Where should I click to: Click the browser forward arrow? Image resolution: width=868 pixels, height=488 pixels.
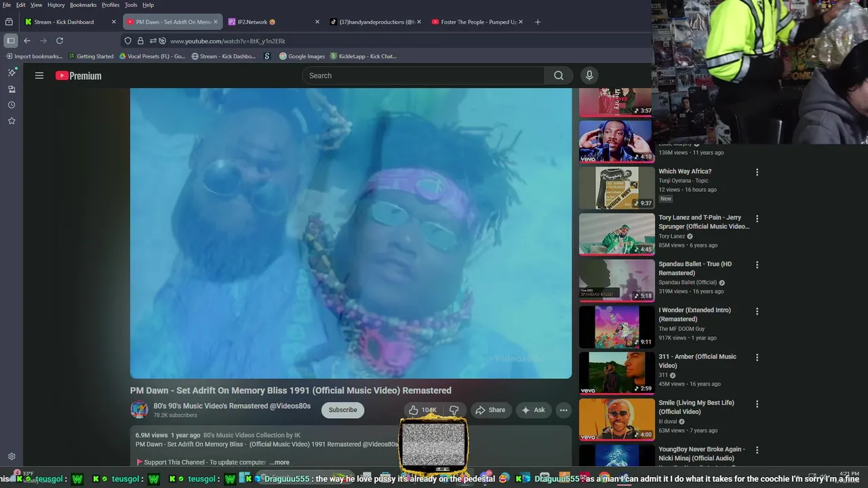tap(43, 41)
